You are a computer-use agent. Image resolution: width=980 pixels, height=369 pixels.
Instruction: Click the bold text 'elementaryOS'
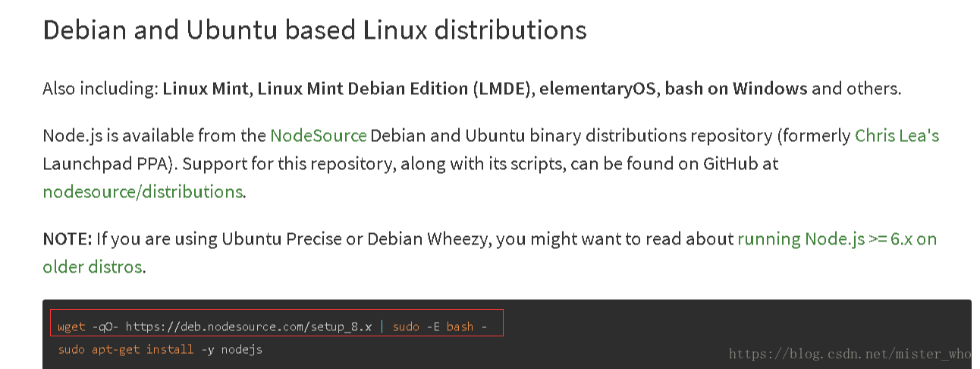[x=598, y=89]
